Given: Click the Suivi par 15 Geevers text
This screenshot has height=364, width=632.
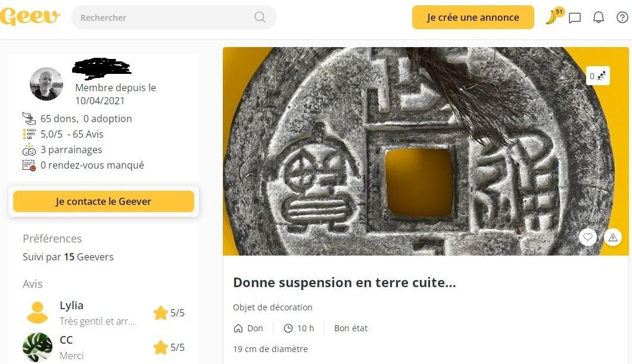Looking at the screenshot, I should pos(68,257).
